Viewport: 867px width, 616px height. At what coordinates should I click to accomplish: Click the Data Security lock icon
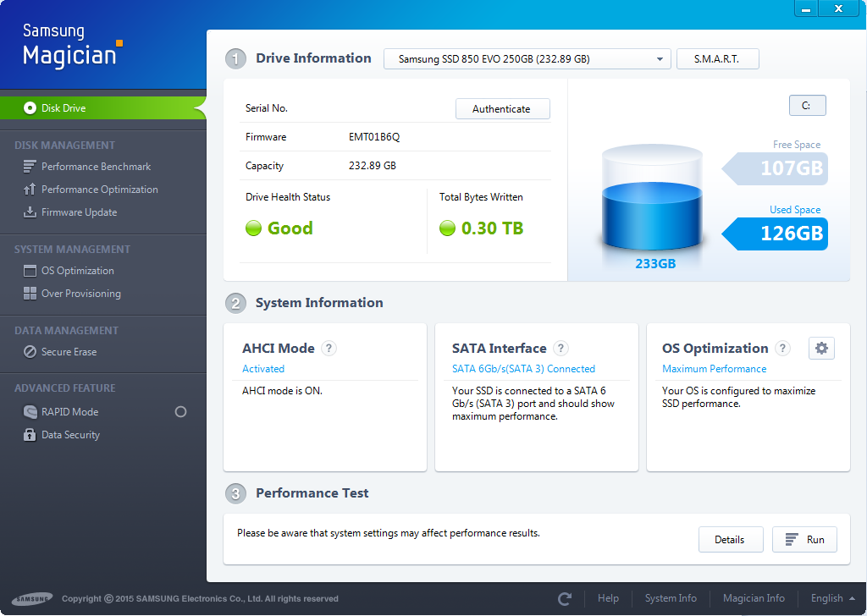(30, 435)
